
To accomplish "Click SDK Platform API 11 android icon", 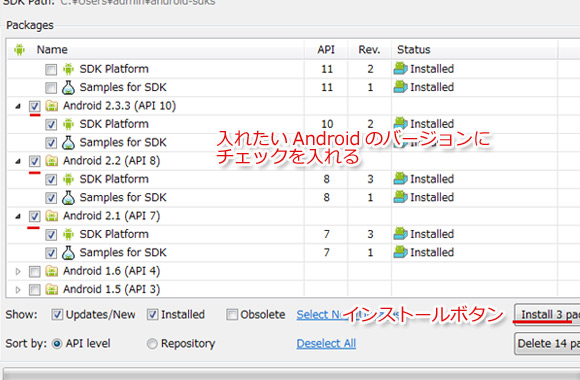I will (x=68, y=69).
